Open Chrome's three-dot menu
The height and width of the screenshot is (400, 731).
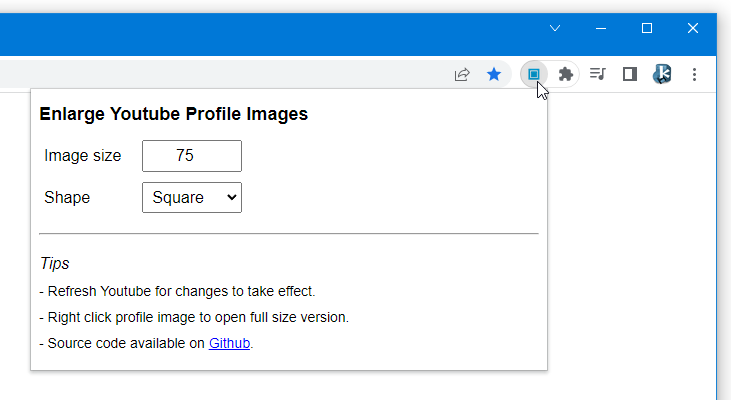694,74
